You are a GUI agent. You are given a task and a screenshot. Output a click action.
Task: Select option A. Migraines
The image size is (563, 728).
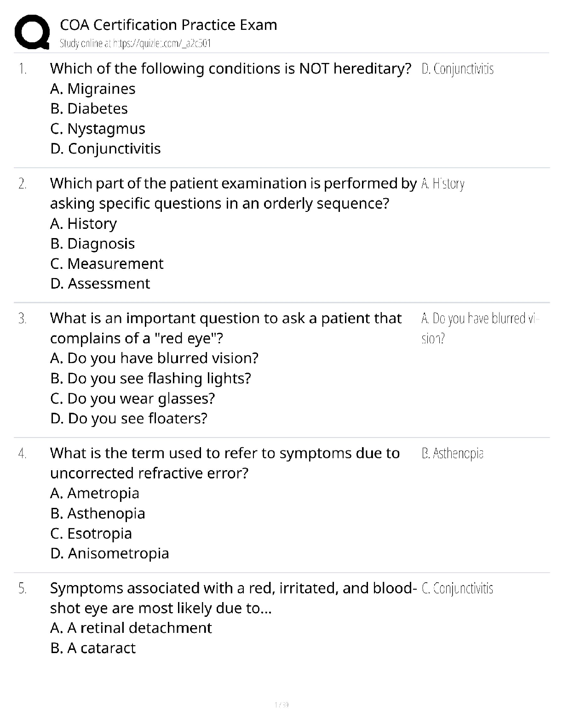coord(93,89)
